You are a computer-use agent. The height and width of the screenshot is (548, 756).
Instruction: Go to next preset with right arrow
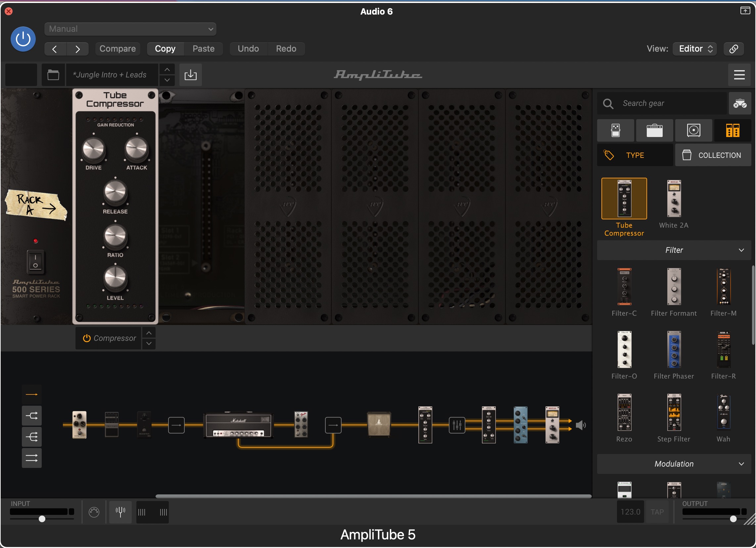tap(77, 49)
